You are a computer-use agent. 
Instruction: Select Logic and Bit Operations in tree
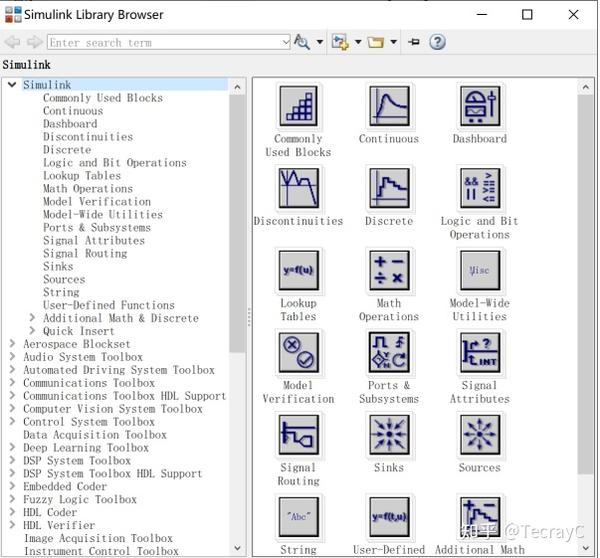click(115, 163)
